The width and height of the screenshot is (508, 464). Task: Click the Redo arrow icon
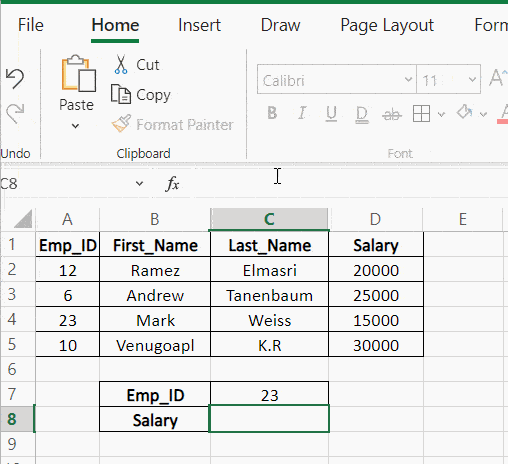point(15,113)
